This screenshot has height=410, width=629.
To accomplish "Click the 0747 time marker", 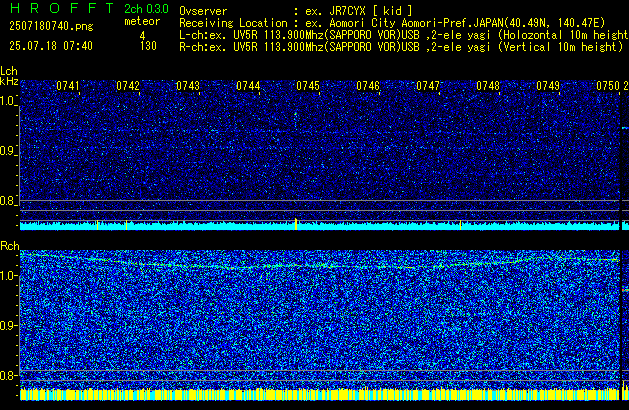I will pyautogui.click(x=428, y=86).
